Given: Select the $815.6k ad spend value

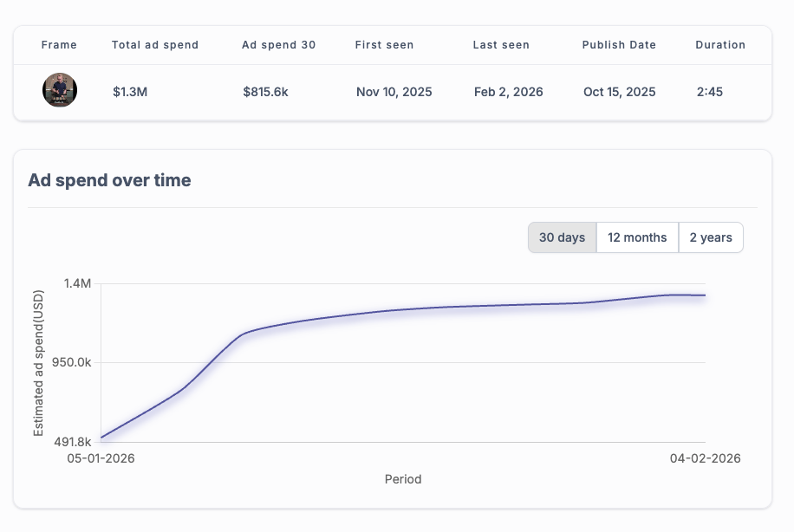Looking at the screenshot, I should tap(266, 92).
